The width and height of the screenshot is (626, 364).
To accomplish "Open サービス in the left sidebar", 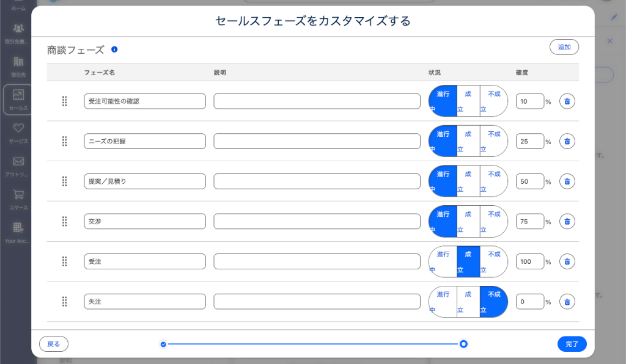I will (18, 133).
